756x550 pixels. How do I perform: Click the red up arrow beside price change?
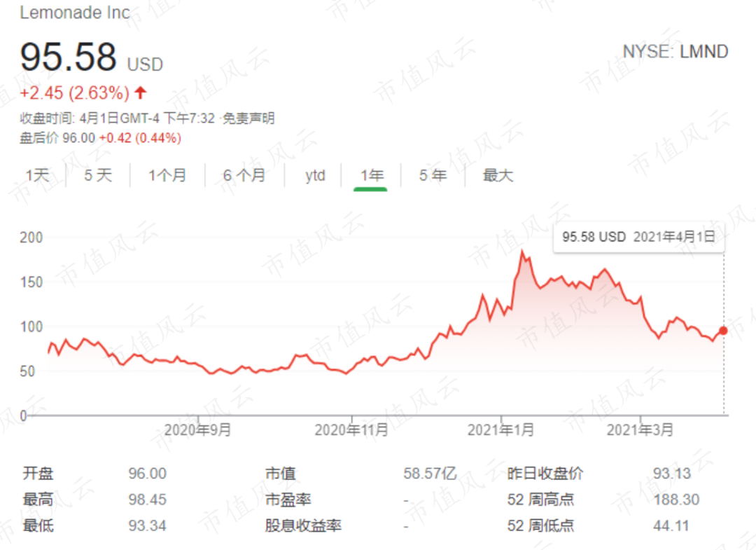click(x=140, y=92)
